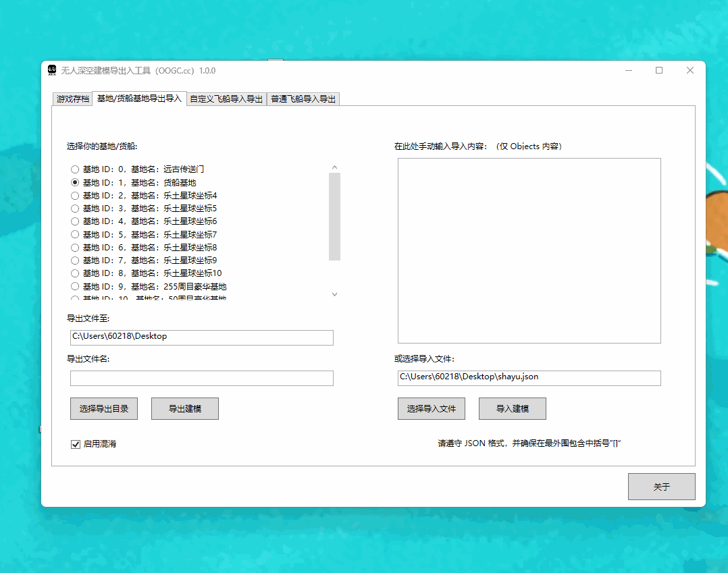Choose base 乐土星球坐标10 radio button

point(75,273)
